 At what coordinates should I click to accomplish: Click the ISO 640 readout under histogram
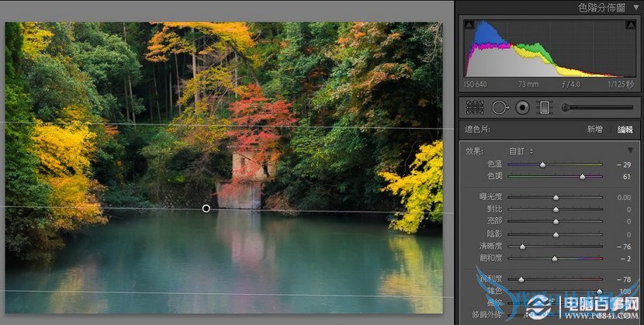pos(475,84)
